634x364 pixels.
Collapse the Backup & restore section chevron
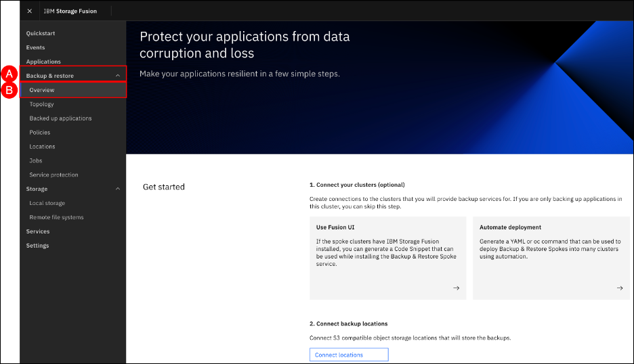pyautogui.click(x=118, y=76)
